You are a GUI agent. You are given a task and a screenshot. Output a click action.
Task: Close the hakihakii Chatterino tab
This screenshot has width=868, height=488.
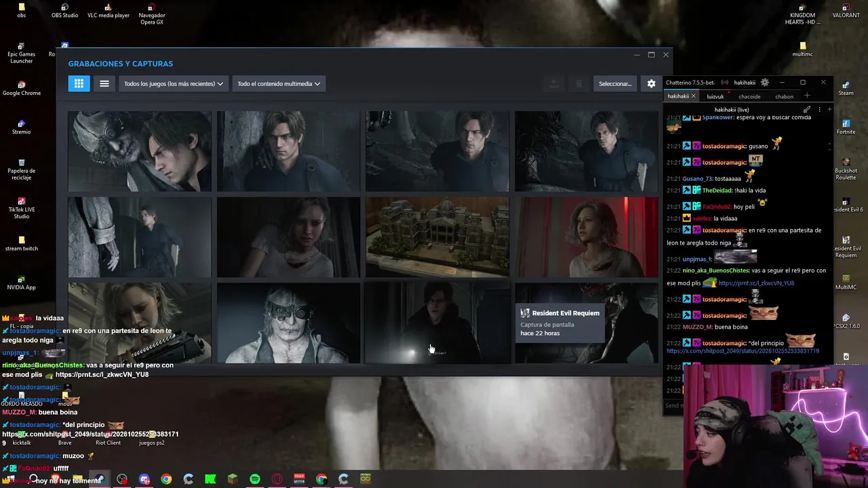point(693,96)
